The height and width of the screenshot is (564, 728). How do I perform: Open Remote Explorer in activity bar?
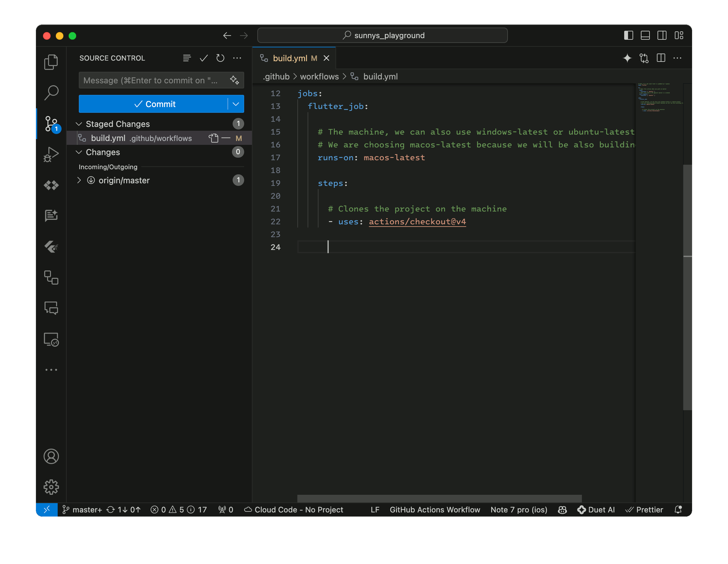point(51,339)
